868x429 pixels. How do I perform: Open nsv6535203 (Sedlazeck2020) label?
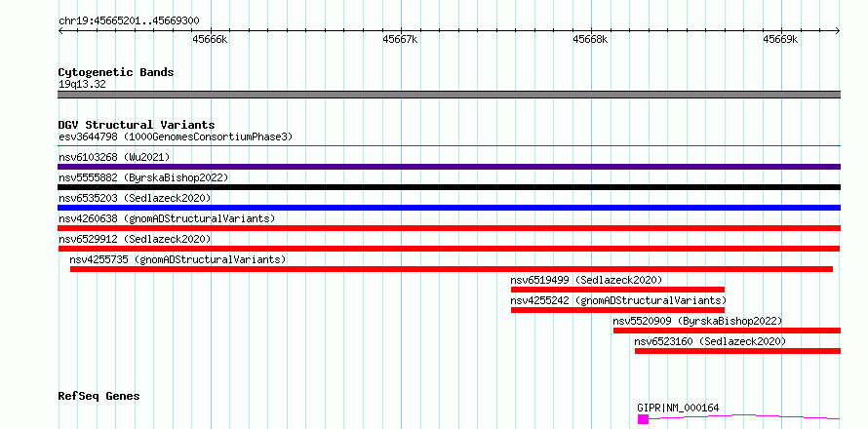click(135, 198)
